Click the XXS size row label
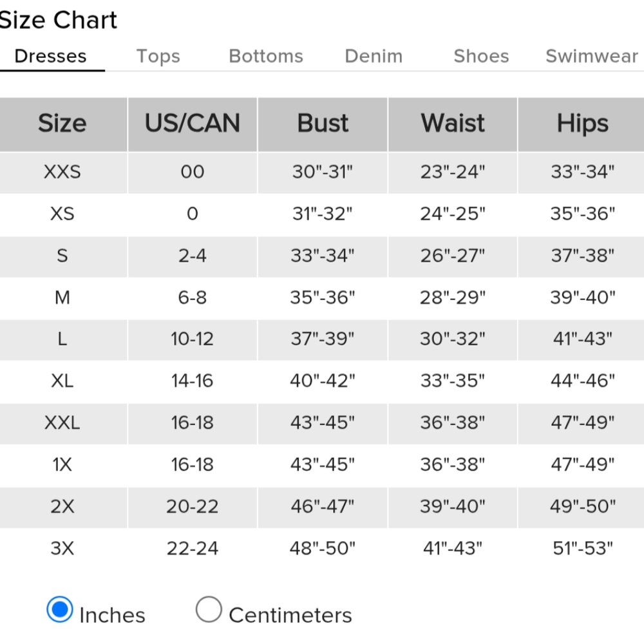This screenshot has width=644, height=644. 62,172
